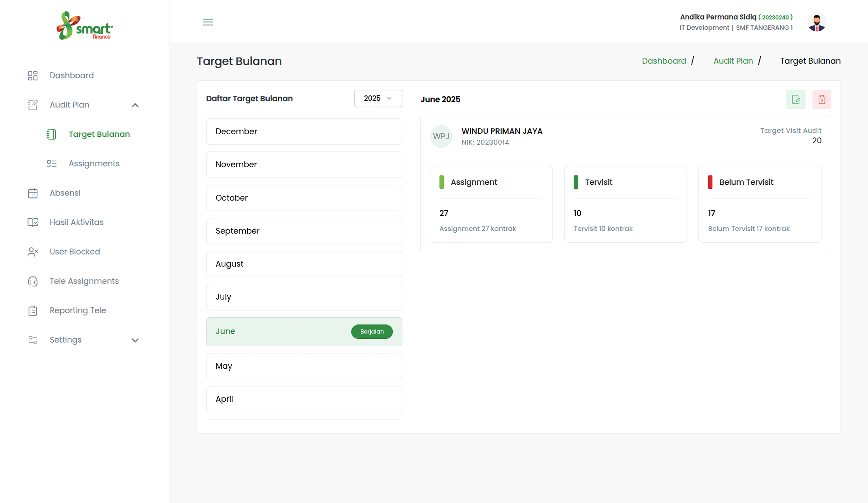Image resolution: width=868 pixels, height=503 pixels.
Task: Select August in the month list
Action: click(304, 264)
